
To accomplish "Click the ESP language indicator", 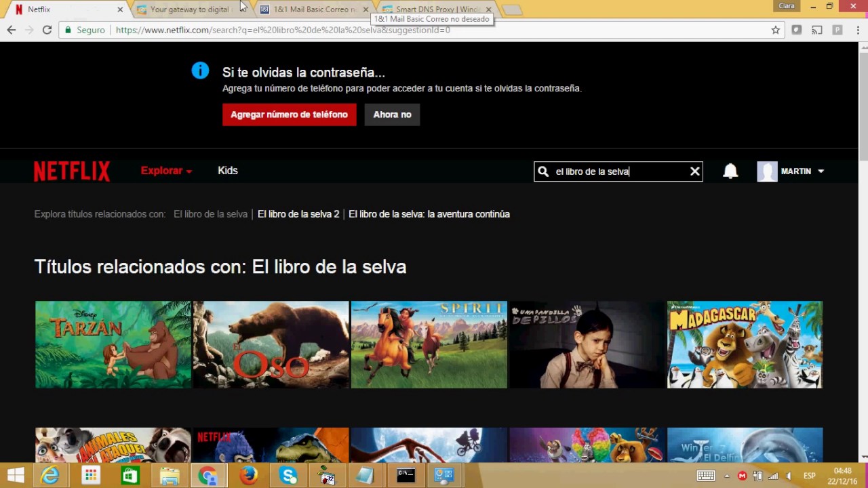I will click(x=810, y=476).
